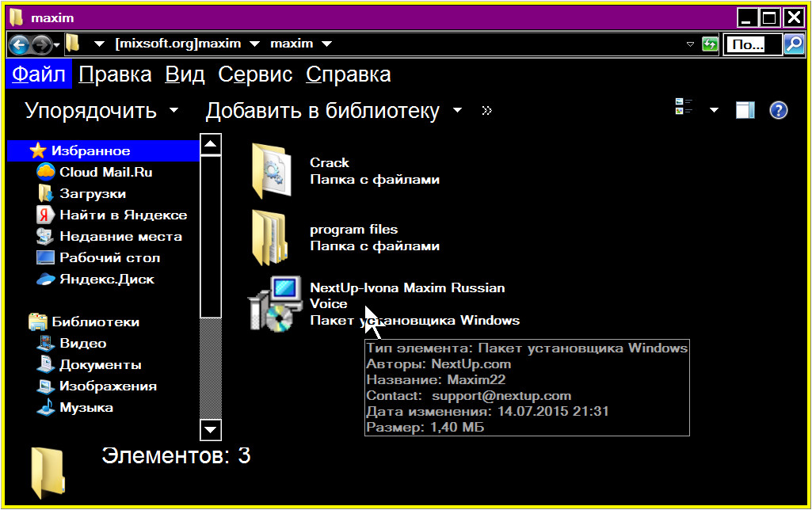812x510 pixels.
Task: Click the magnifier search icon
Action: (794, 44)
